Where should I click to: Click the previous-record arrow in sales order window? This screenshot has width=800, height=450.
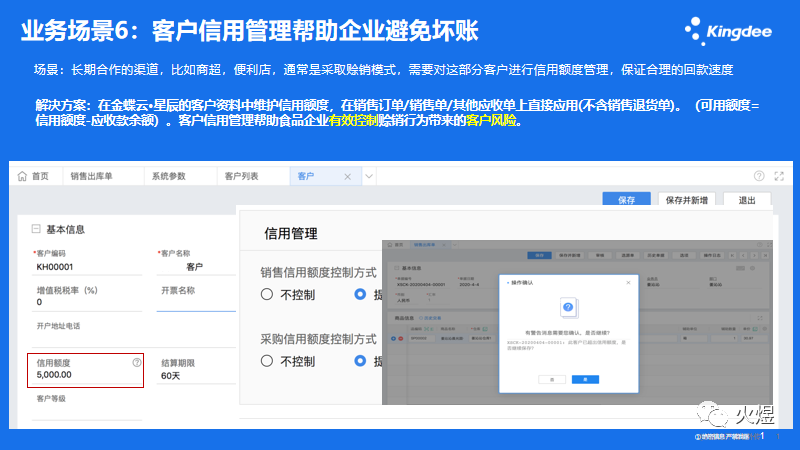tap(743, 255)
